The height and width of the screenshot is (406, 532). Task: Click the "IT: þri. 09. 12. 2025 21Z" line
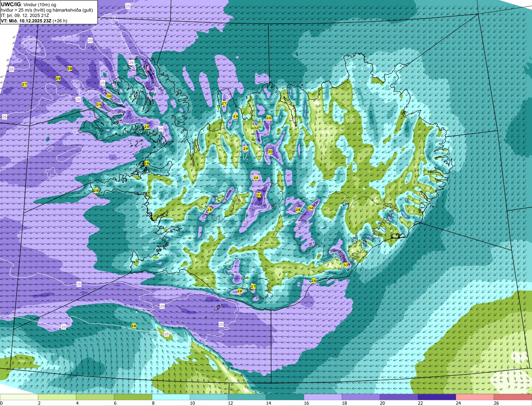coord(25,15)
